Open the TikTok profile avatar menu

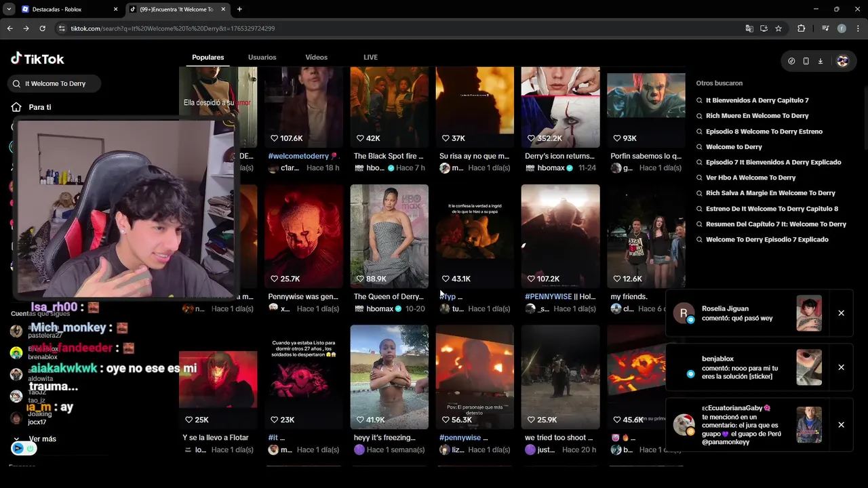tap(842, 61)
